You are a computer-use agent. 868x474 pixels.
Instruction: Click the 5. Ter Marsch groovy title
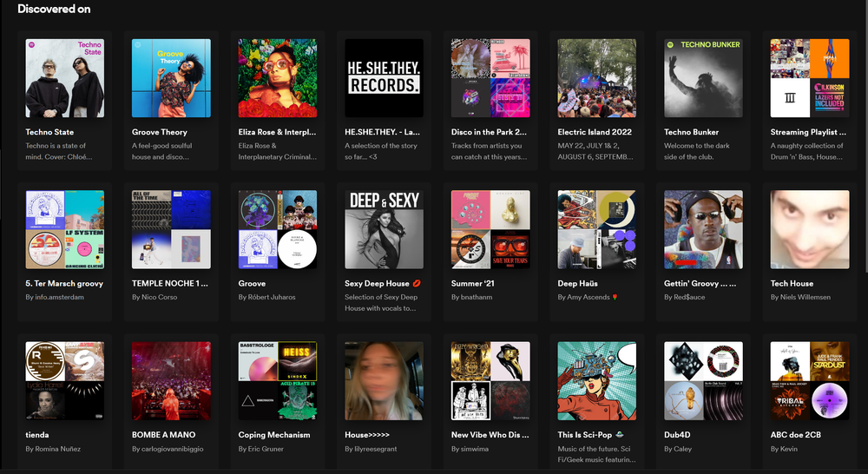pyautogui.click(x=64, y=284)
